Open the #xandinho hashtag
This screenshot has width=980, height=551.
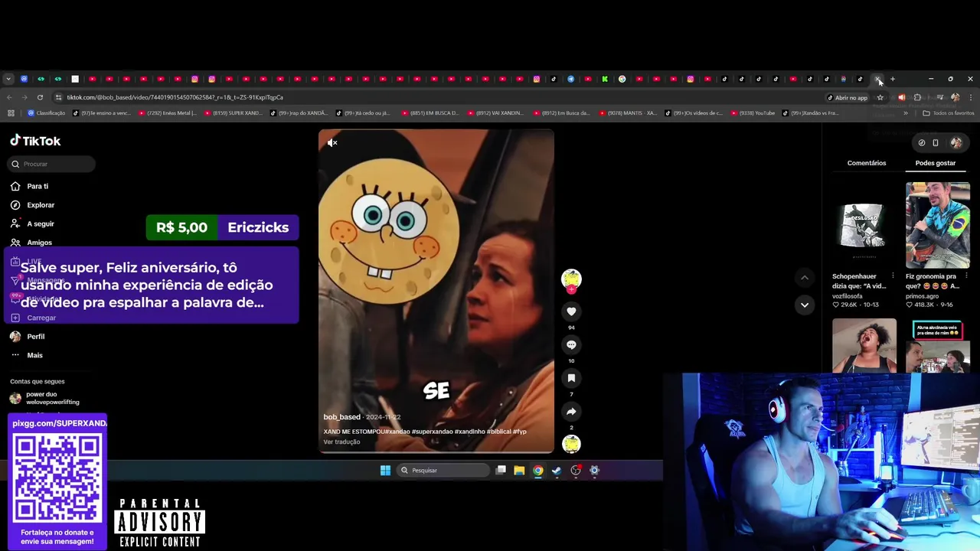(x=469, y=432)
